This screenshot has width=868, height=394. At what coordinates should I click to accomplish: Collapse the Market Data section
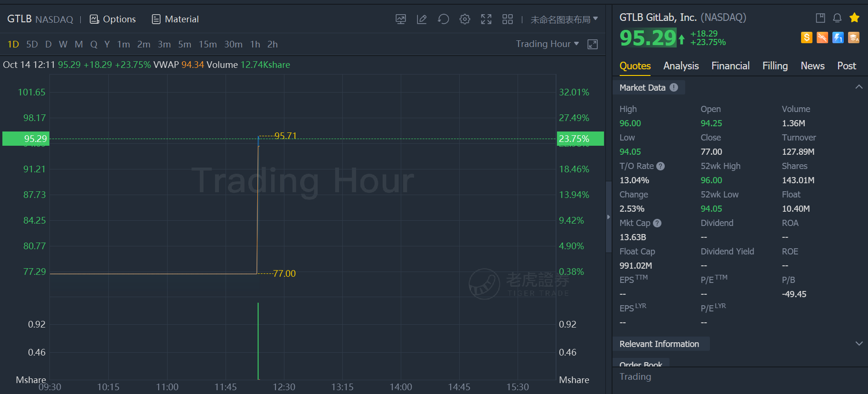click(859, 87)
